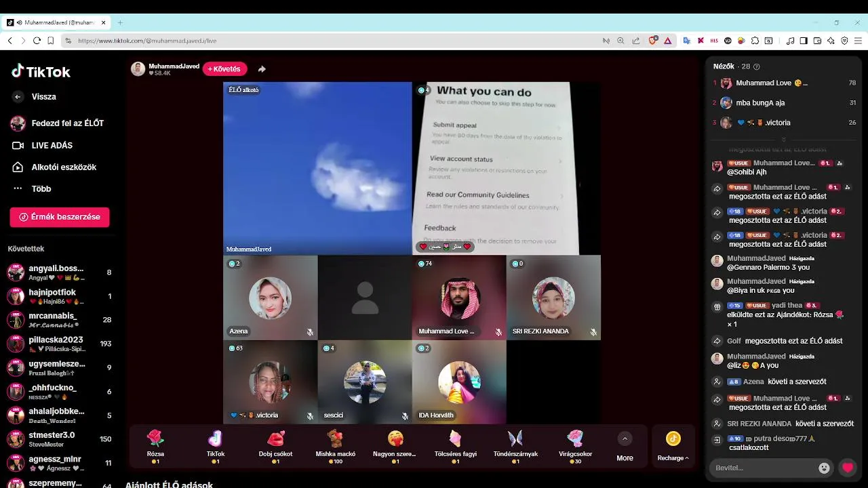Image resolution: width=868 pixels, height=488 pixels.
Task: Send a heart like
Action: pyautogui.click(x=848, y=468)
